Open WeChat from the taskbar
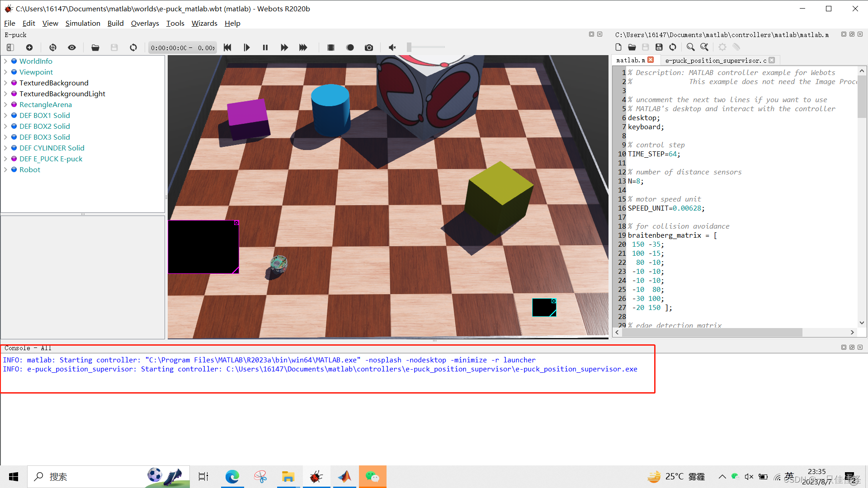Image resolution: width=868 pixels, height=488 pixels. tap(373, 477)
